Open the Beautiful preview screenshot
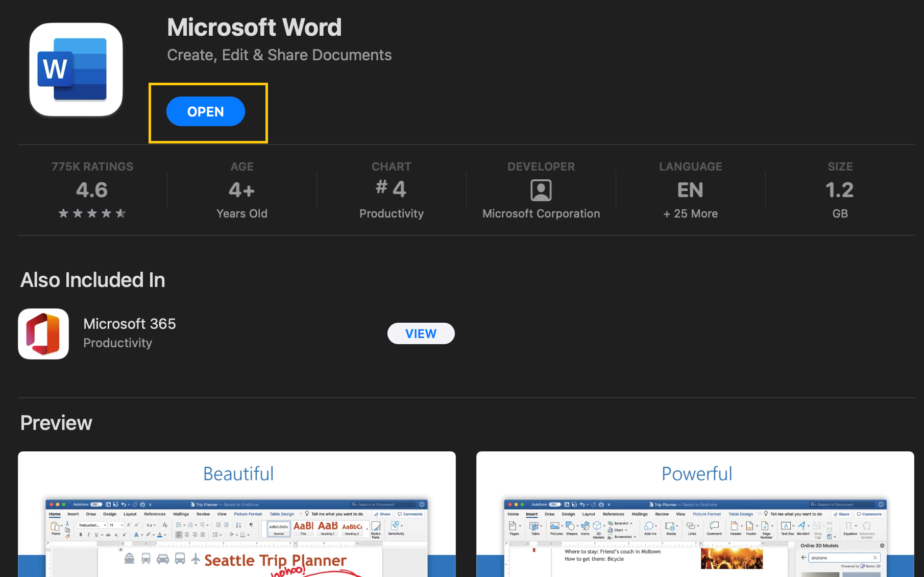 (x=237, y=514)
